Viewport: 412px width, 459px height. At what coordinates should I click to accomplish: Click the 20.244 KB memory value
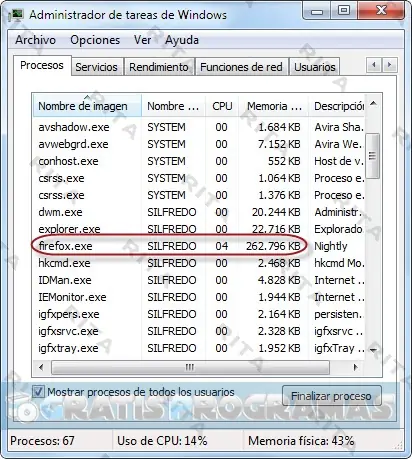(x=276, y=212)
